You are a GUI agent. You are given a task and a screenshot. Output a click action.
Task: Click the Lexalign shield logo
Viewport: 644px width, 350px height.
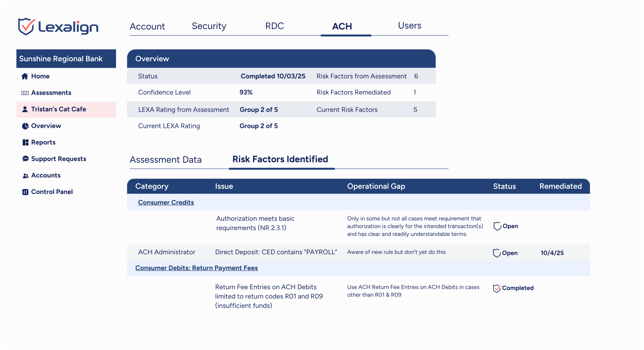[26, 26]
